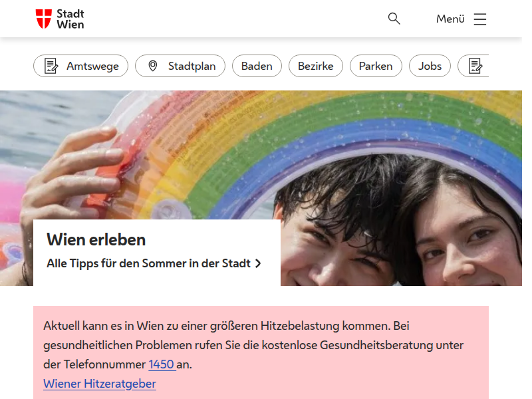The image size is (532, 399).
Task: Click the partially visible document chip icon
Action: coord(475,66)
